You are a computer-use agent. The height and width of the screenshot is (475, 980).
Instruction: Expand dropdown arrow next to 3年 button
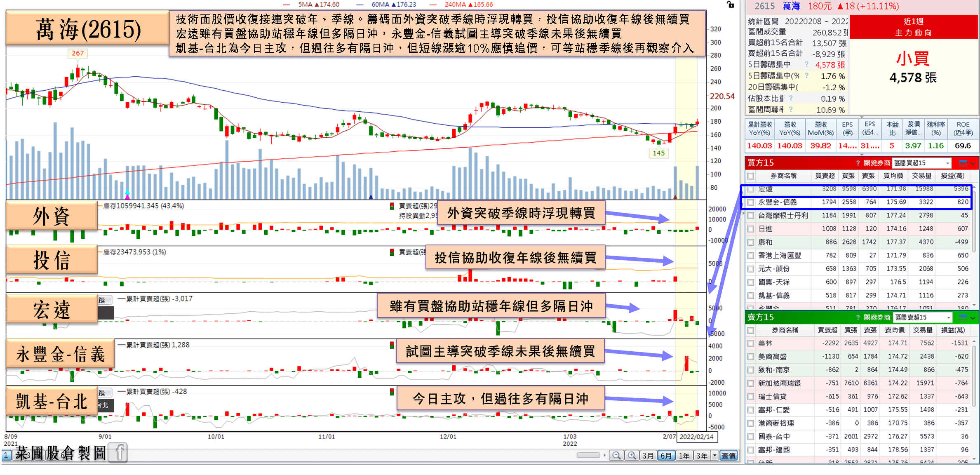point(715,456)
